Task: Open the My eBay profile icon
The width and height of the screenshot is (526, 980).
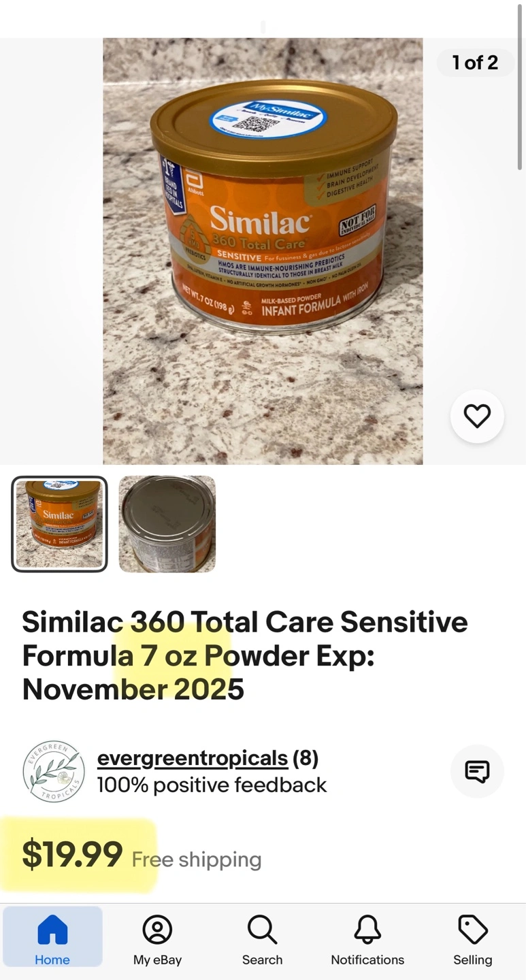Action: (157, 930)
